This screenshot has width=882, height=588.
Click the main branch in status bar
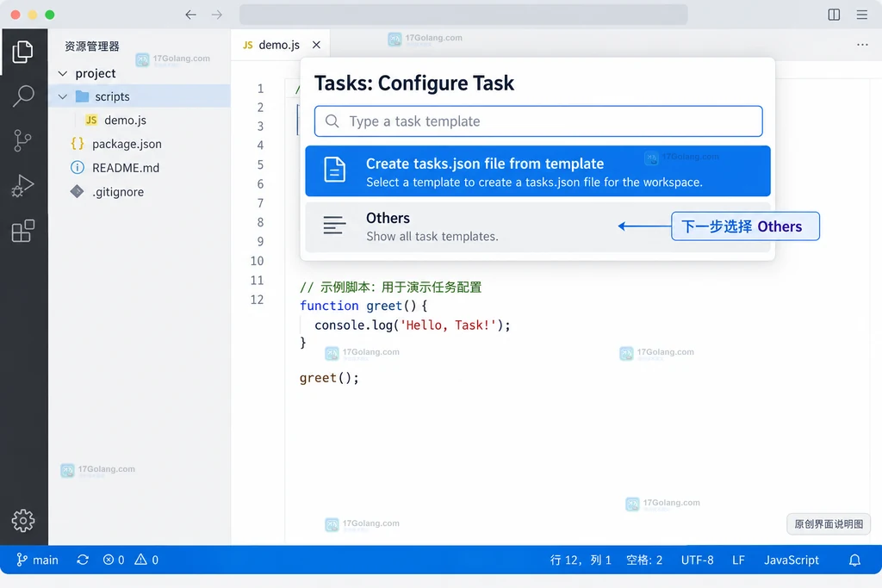point(37,560)
